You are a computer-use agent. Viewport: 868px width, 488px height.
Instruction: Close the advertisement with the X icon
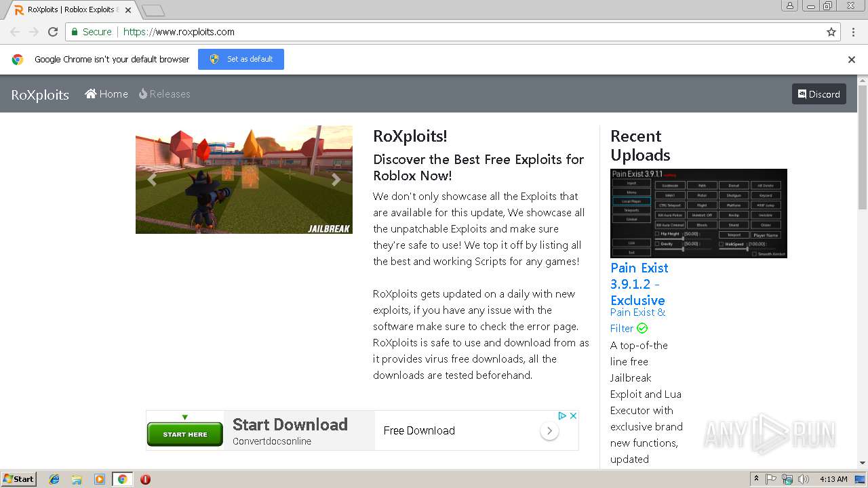click(x=573, y=415)
